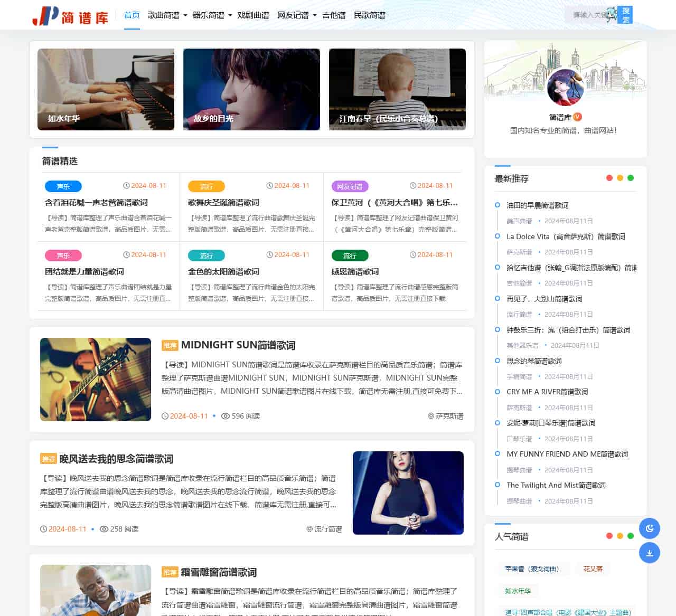Open 油田的早晨简谱歌词 in 最新推荐
Screen dimensions: 676x616
[x=538, y=205]
